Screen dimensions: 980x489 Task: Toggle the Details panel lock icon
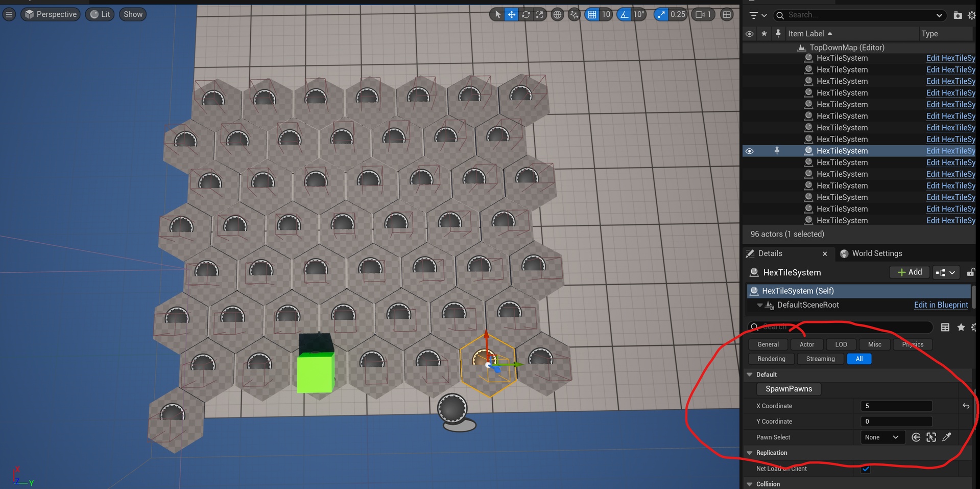click(970, 272)
